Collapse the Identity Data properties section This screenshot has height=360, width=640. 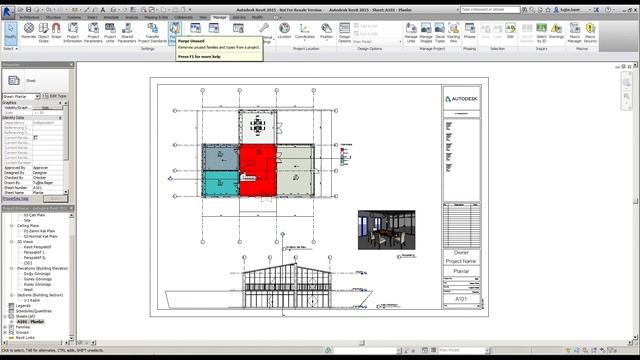[x=60, y=118]
